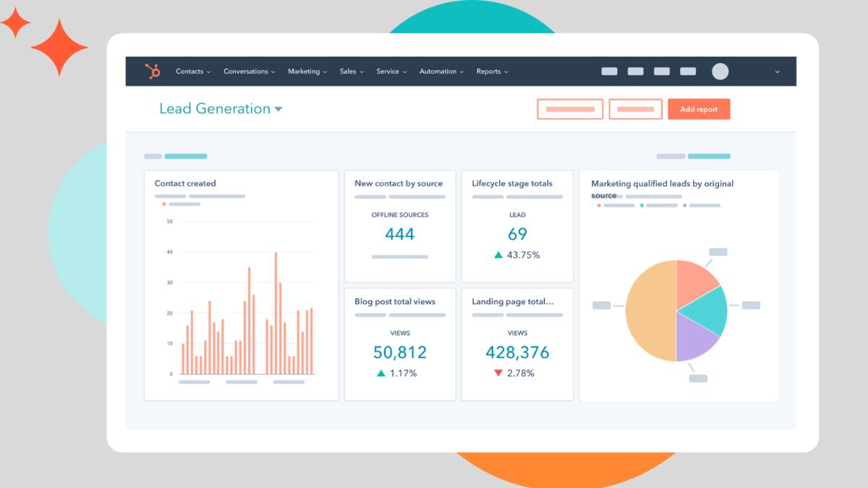This screenshot has width=868, height=488.
Task: Click the orange legend dot in Contact created
Action: [164, 204]
